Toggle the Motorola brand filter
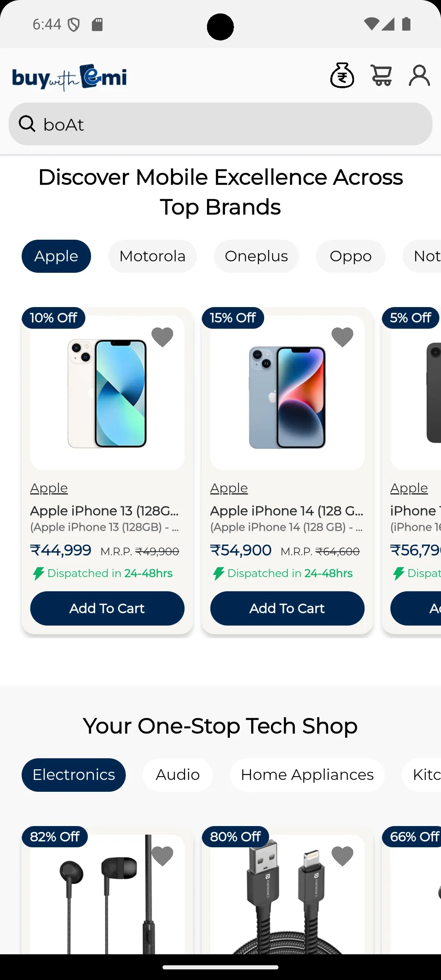 pos(152,256)
